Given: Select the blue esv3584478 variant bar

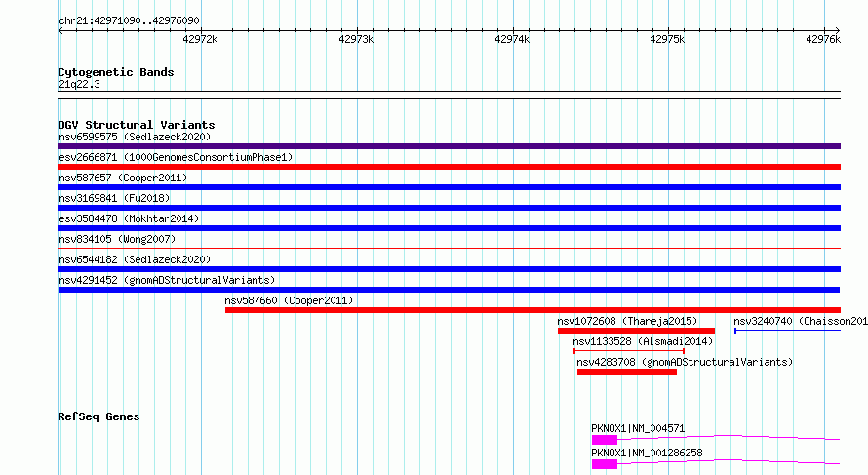Looking at the screenshot, I should [449, 228].
